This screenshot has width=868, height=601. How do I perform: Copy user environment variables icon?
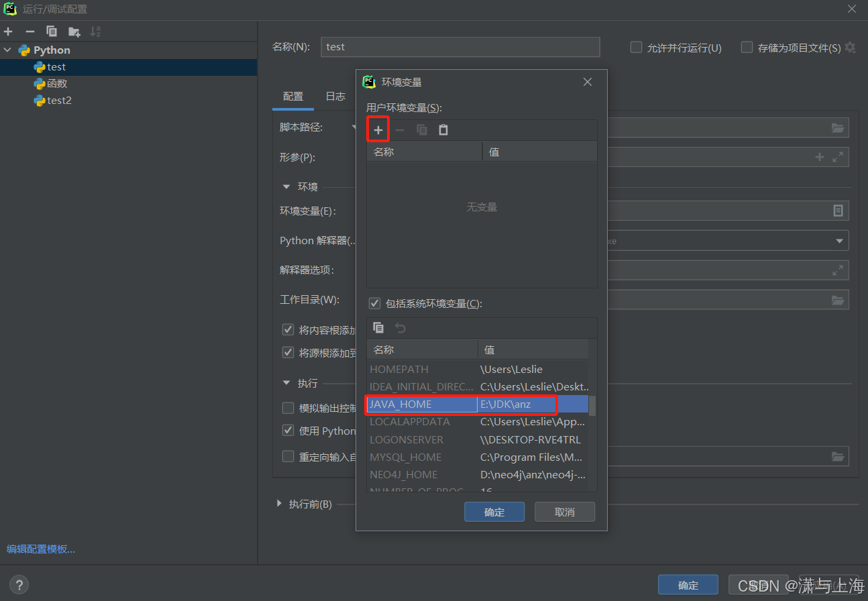point(422,130)
